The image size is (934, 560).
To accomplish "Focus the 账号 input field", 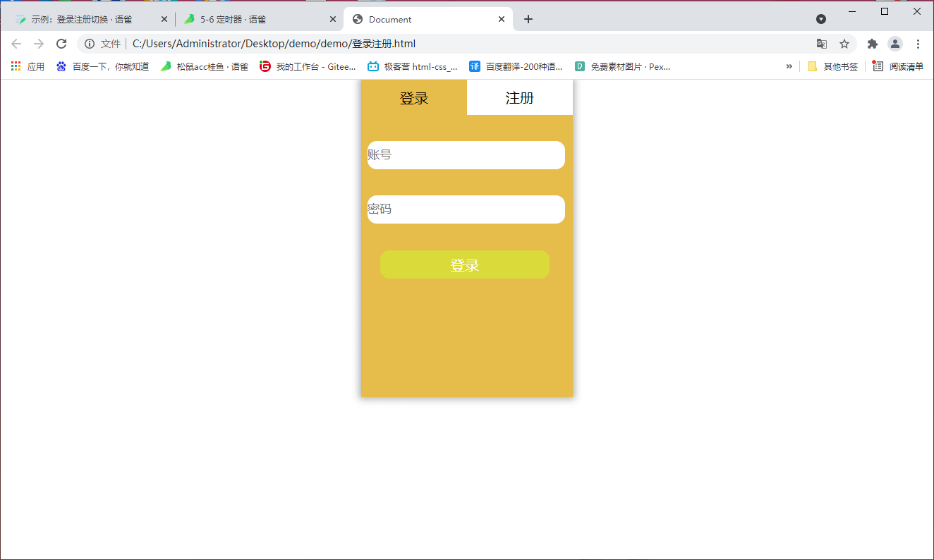I will 466,155.
